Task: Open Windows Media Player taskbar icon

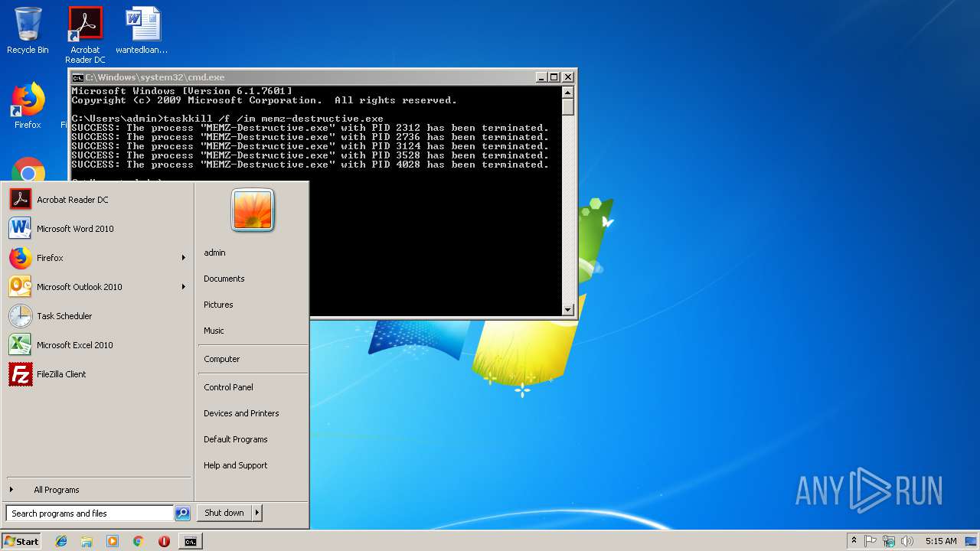Action: click(113, 541)
